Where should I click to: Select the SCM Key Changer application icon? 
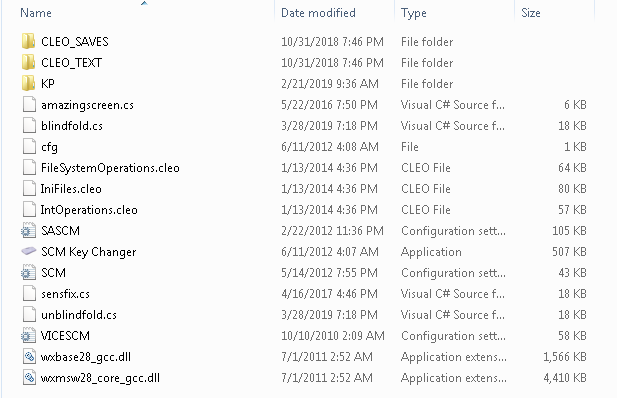[x=28, y=251]
